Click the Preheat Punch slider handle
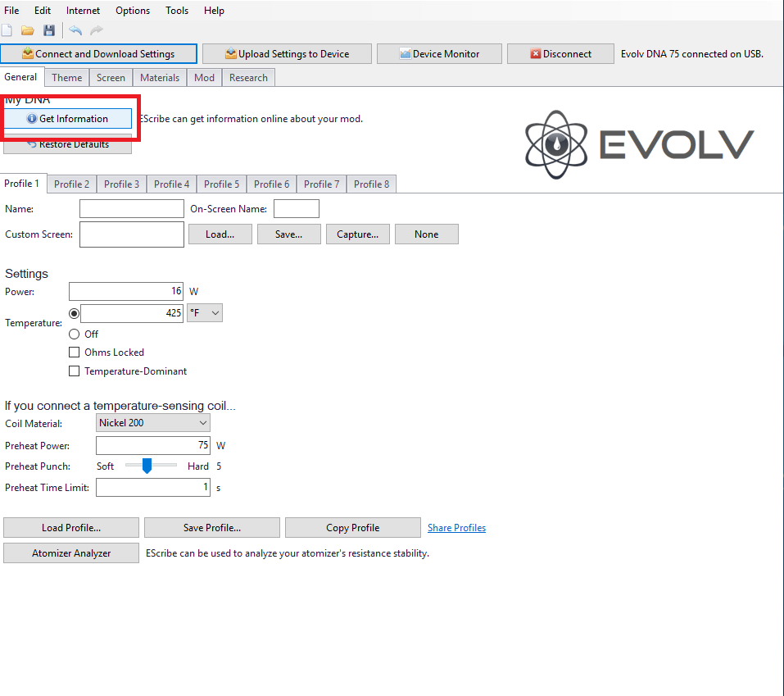 [147, 466]
